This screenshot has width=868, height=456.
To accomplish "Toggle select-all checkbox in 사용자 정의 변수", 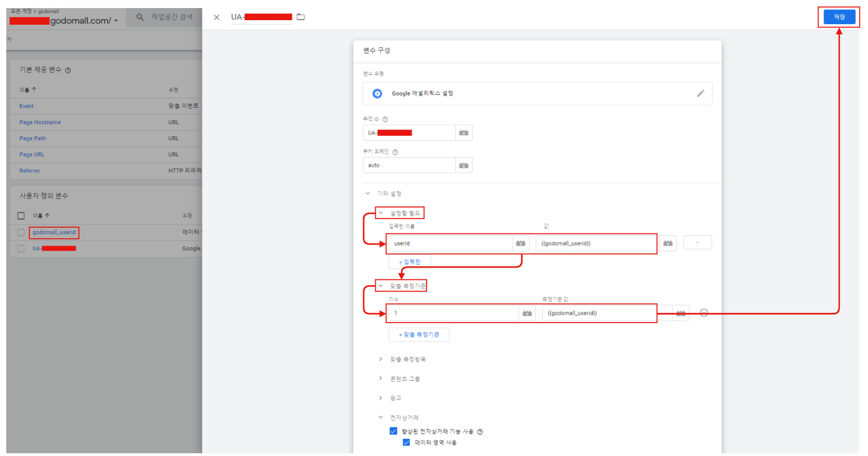I will click(x=21, y=216).
